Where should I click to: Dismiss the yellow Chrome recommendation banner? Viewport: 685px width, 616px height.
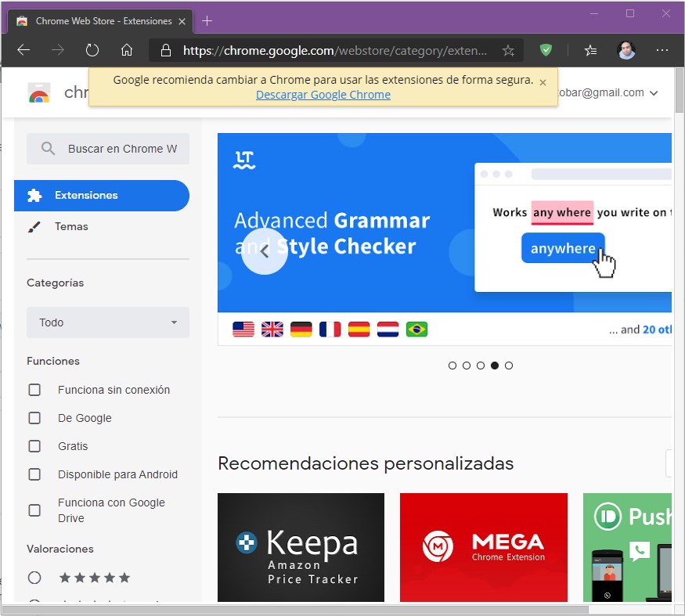click(x=543, y=82)
